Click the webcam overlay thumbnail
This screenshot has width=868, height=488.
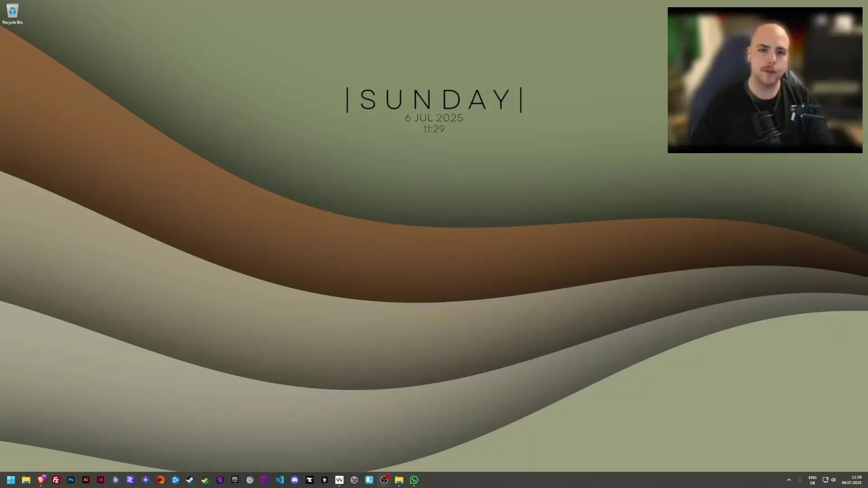click(765, 80)
